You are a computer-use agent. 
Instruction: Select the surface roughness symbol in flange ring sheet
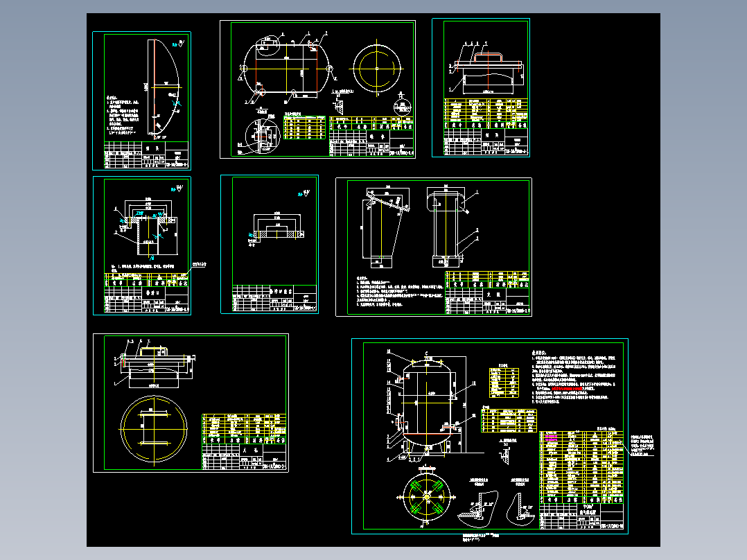304,193
